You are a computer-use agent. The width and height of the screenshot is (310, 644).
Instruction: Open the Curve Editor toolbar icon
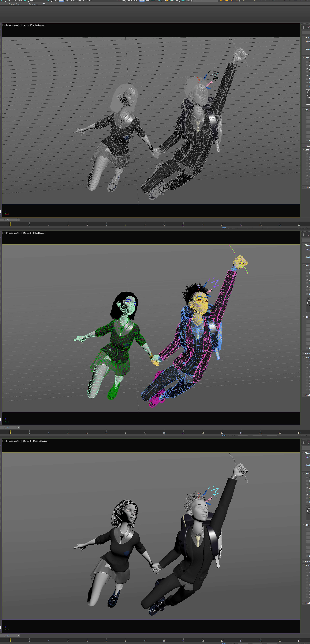pyautogui.click(x=148, y=1)
